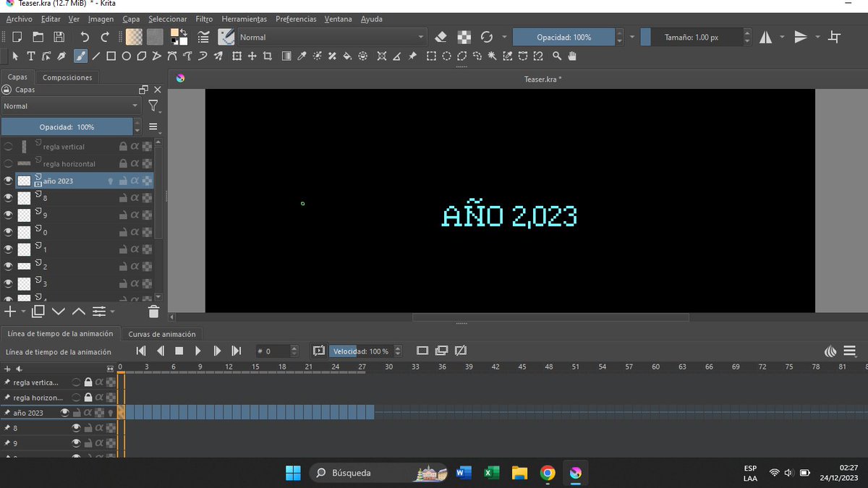Delete layer with trash icon
868x488 pixels.
click(153, 312)
